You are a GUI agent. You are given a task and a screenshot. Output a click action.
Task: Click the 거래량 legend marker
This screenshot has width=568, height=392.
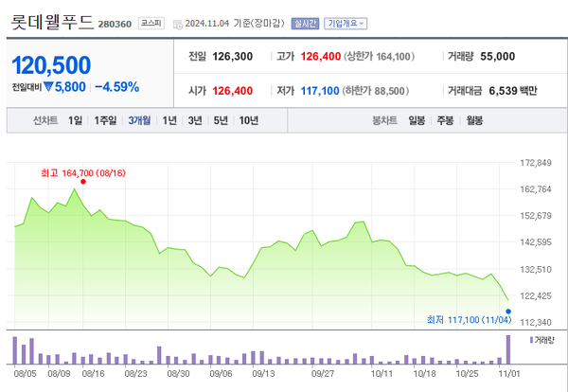point(531,340)
